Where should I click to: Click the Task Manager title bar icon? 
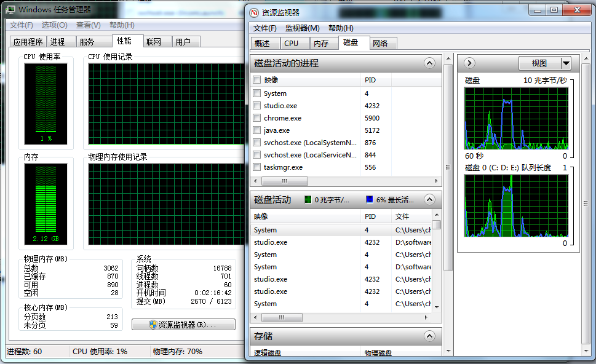[10, 9]
